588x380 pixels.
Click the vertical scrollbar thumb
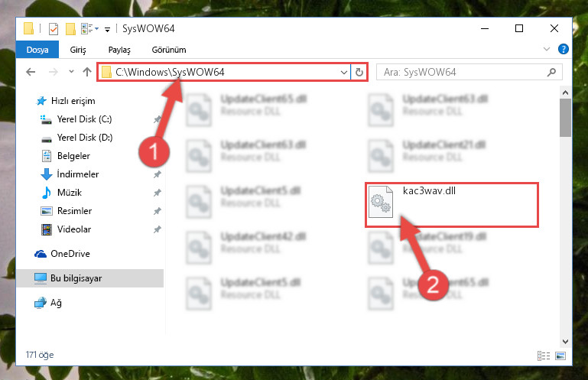565,118
